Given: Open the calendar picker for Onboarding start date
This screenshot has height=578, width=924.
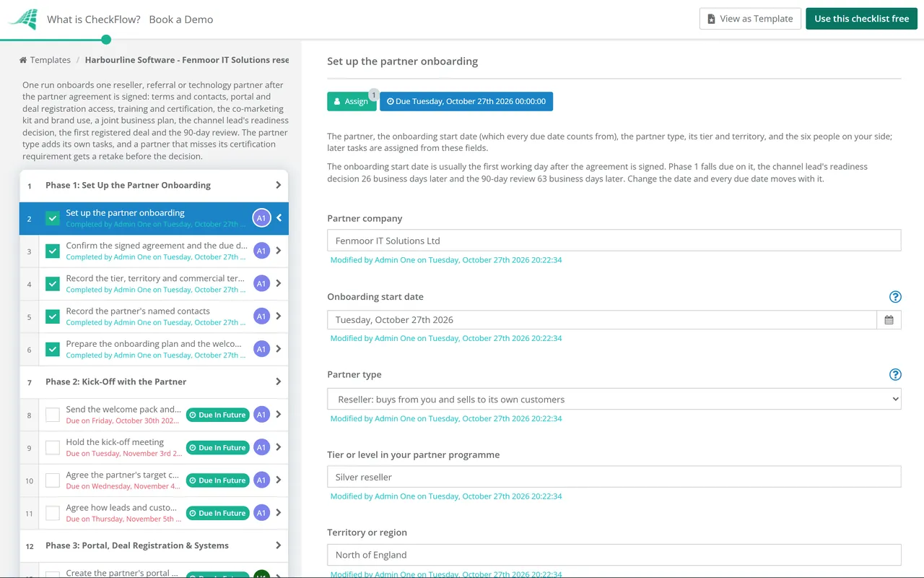Looking at the screenshot, I should pos(889,320).
